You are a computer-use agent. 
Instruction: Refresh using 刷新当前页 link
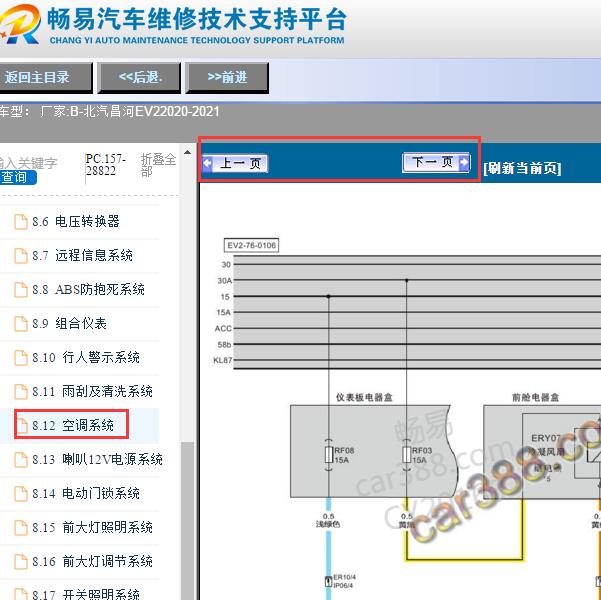coord(522,168)
